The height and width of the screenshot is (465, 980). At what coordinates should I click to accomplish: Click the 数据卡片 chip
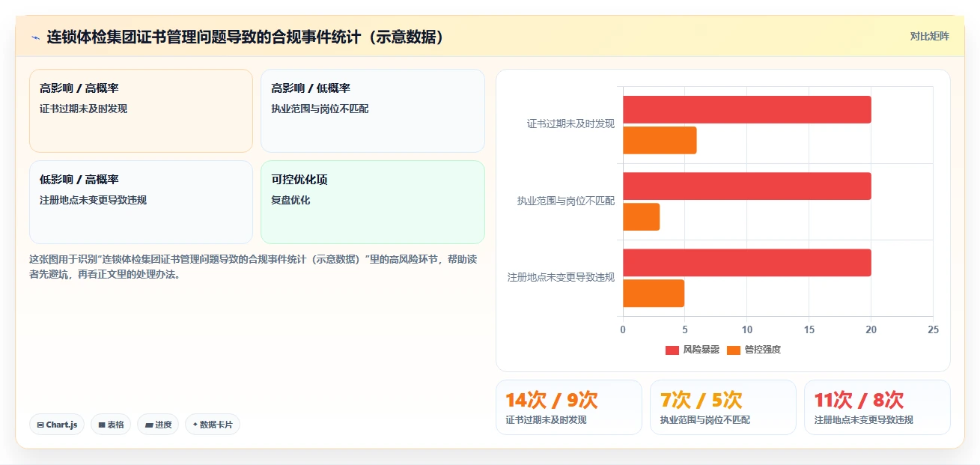coord(213,425)
